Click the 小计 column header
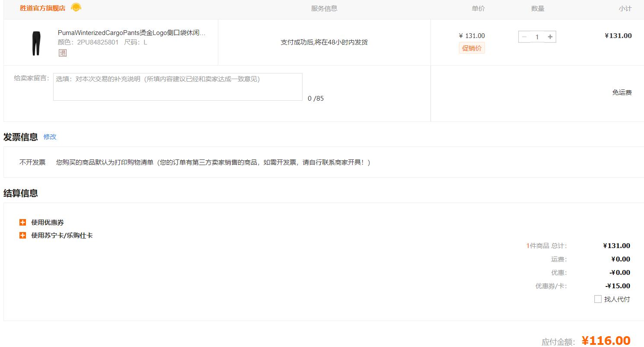The image size is (644, 347). (x=625, y=8)
